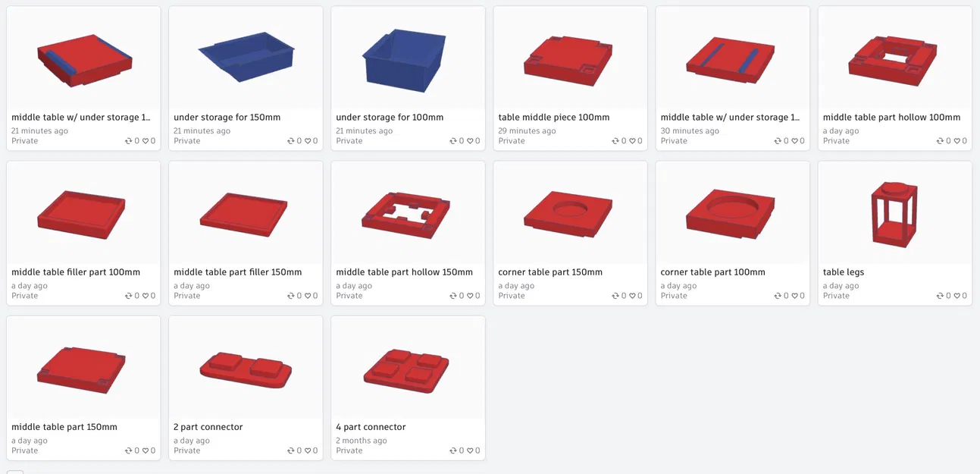This screenshot has width=980, height=474.
Task: Open the table legs design thumbnail
Action: click(894, 213)
